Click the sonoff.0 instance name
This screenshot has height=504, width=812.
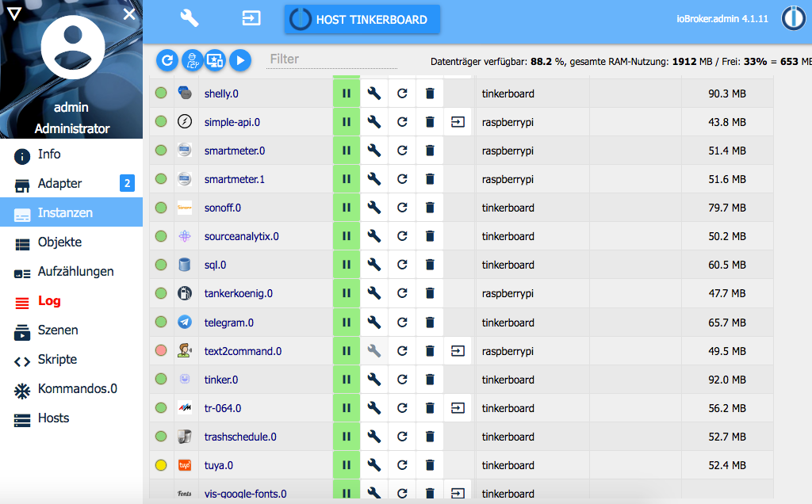[223, 208]
